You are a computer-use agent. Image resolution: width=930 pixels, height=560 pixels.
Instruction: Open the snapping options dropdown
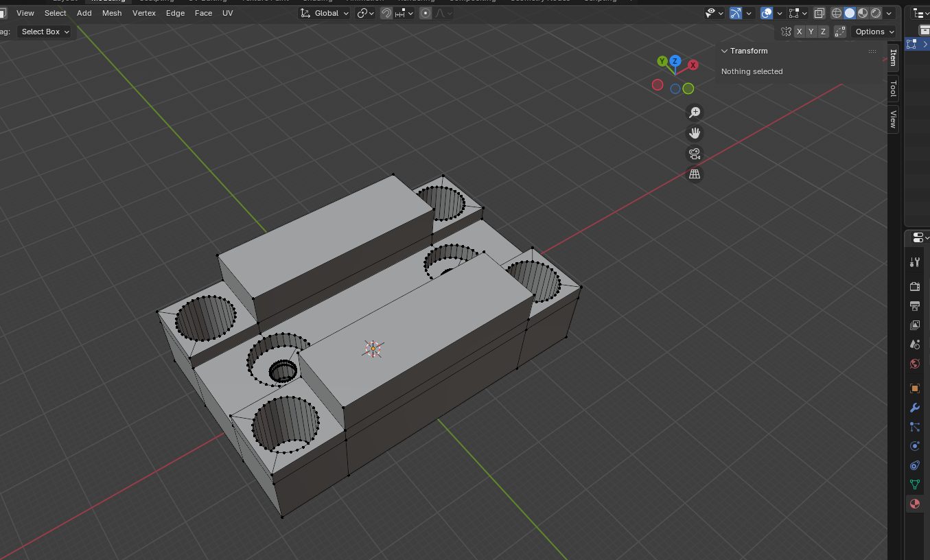[404, 13]
